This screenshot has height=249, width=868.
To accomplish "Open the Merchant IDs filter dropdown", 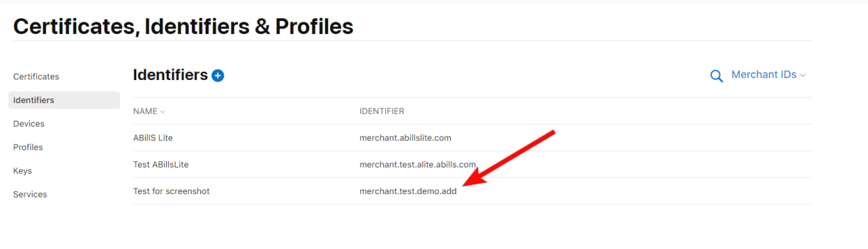I will click(768, 75).
